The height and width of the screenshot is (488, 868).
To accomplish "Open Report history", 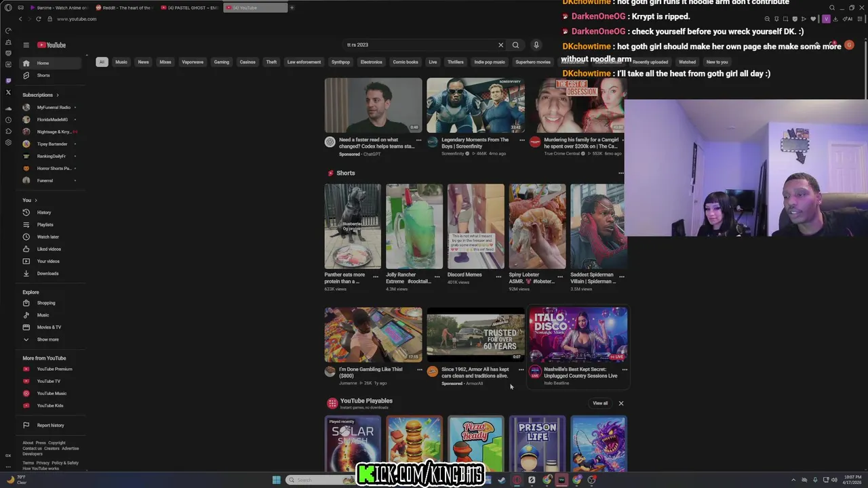I will pyautogui.click(x=51, y=425).
